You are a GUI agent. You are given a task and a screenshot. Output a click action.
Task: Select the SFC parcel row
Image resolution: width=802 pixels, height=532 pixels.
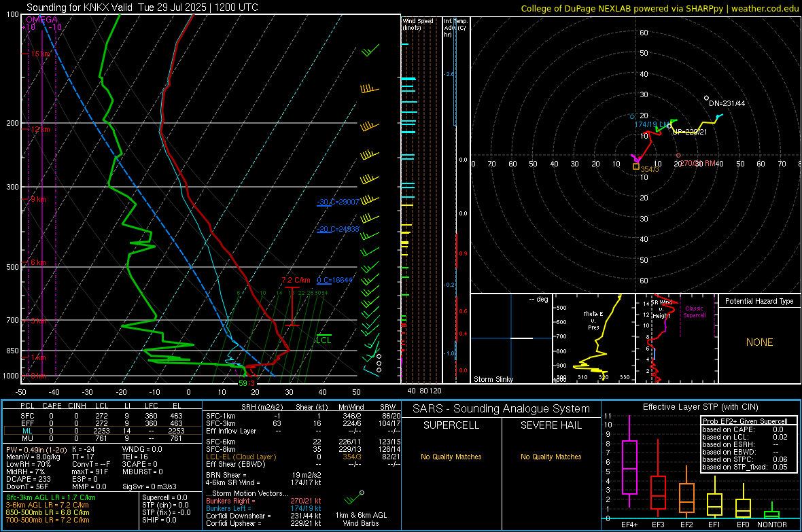[101, 416]
